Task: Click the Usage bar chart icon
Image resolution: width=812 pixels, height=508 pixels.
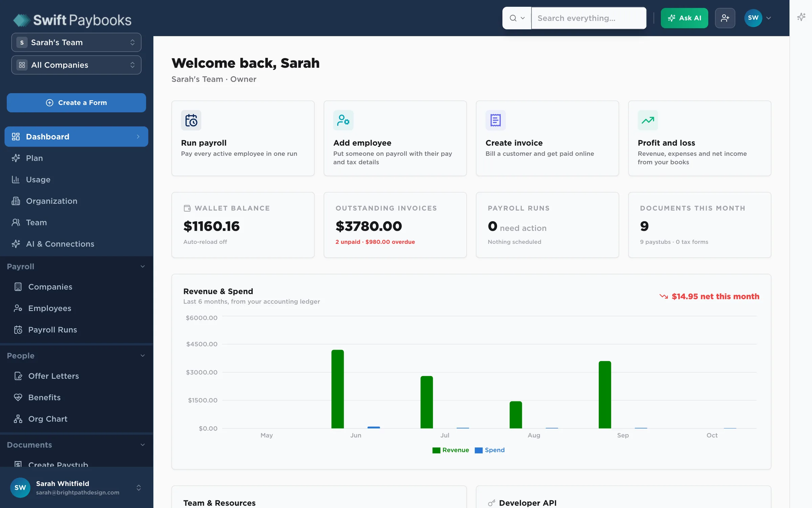Action: [16, 179]
